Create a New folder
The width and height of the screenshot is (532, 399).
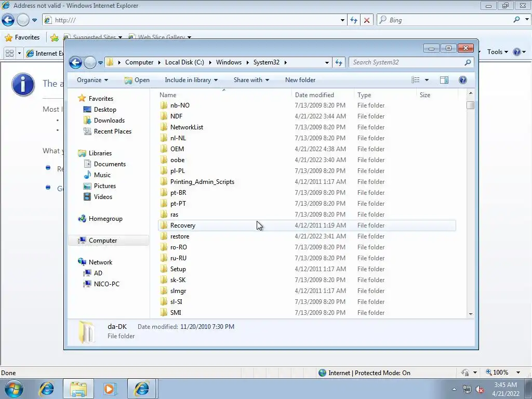coord(300,80)
